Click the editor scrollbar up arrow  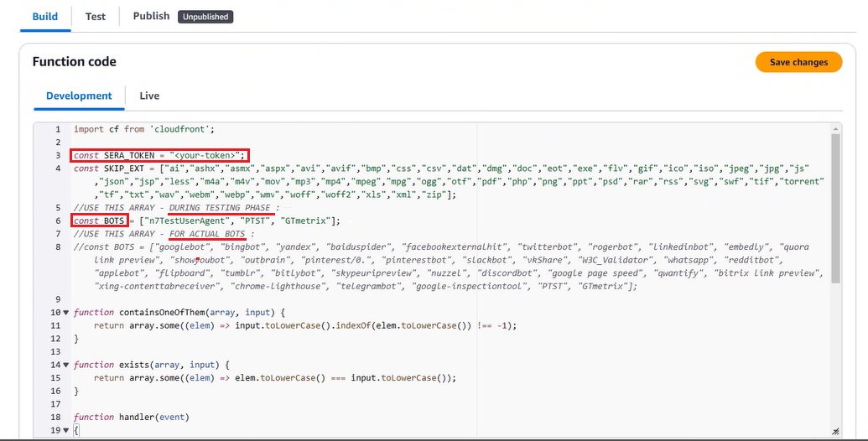tap(835, 128)
